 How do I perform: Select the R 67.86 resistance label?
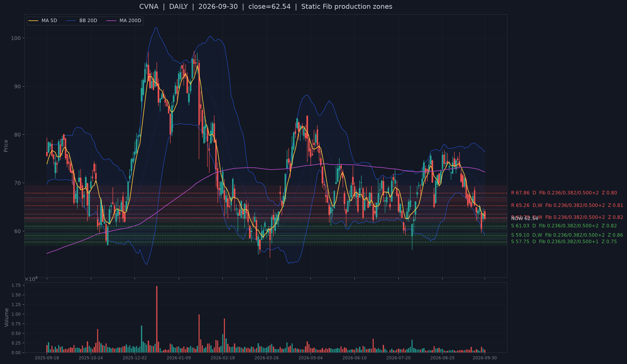[564, 193]
